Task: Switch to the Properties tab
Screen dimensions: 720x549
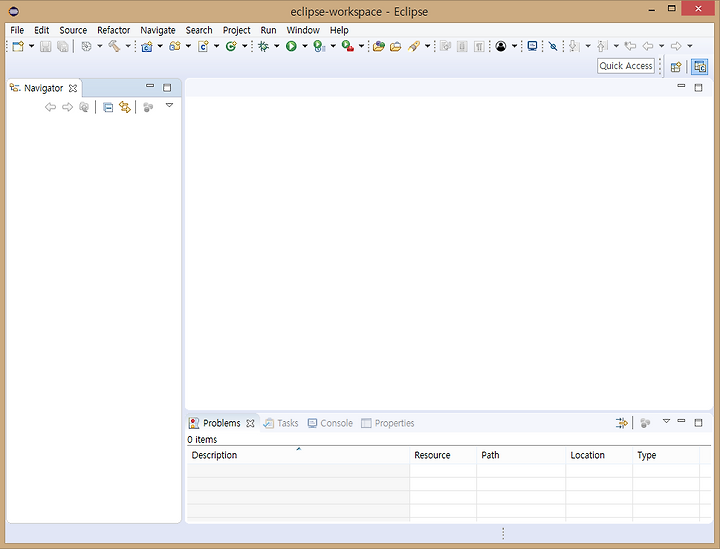Action: 388,423
